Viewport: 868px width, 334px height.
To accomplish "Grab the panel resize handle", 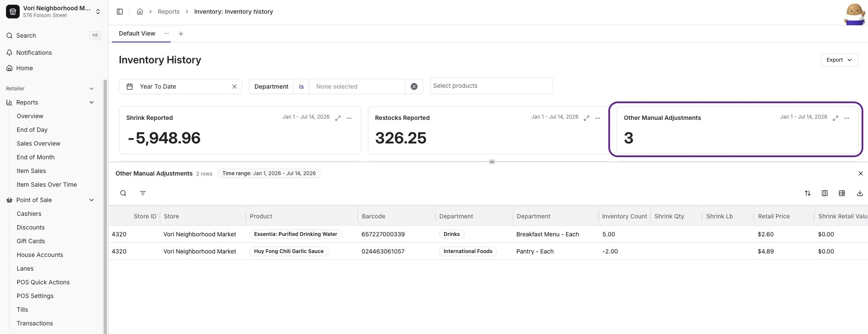I will point(492,162).
